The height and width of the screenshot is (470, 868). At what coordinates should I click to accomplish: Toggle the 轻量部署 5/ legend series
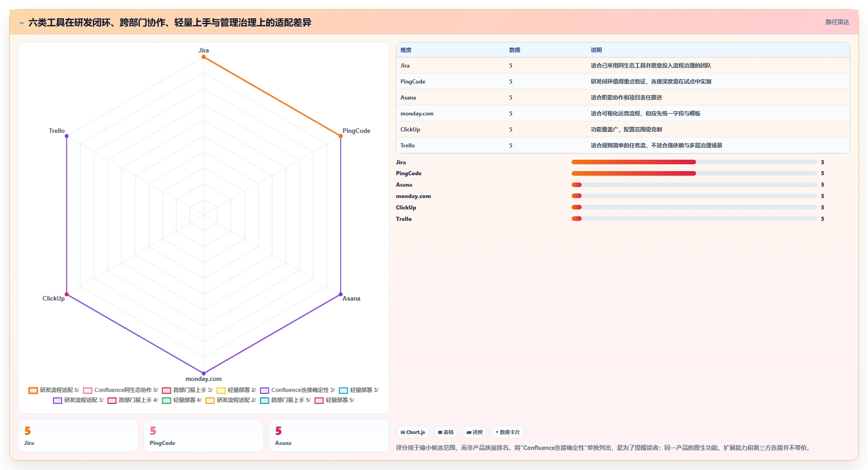pos(334,400)
